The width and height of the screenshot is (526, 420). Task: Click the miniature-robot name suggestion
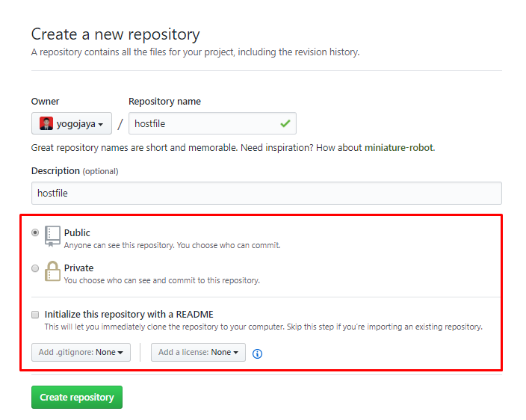tap(399, 148)
